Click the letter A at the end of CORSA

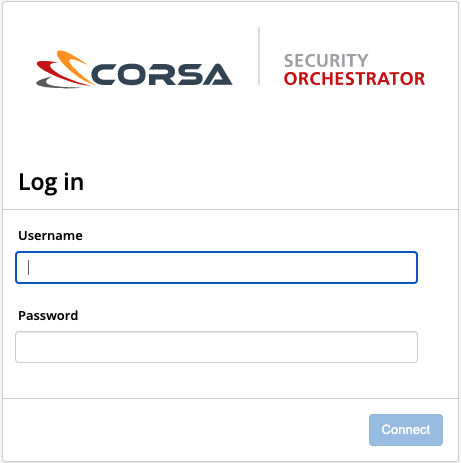point(217,74)
